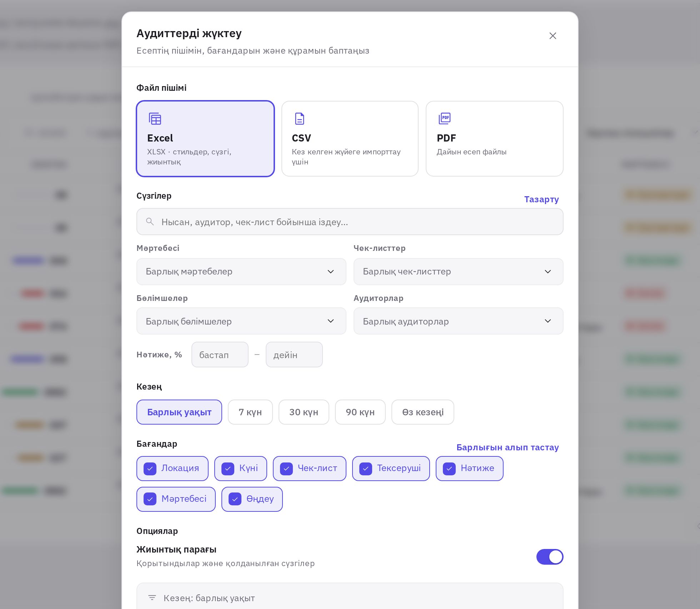Uncheck the Локация column checkbox
Image resolution: width=700 pixels, height=609 pixels.
[150, 469]
